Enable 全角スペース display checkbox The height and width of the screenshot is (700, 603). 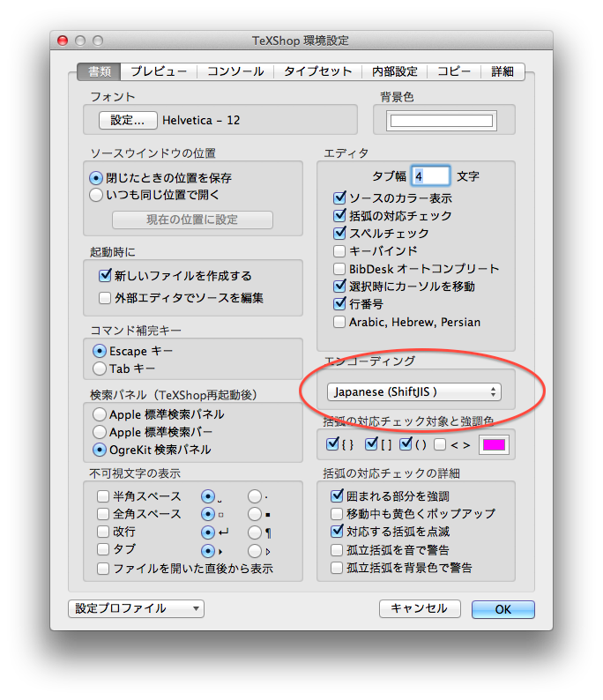coord(103,514)
